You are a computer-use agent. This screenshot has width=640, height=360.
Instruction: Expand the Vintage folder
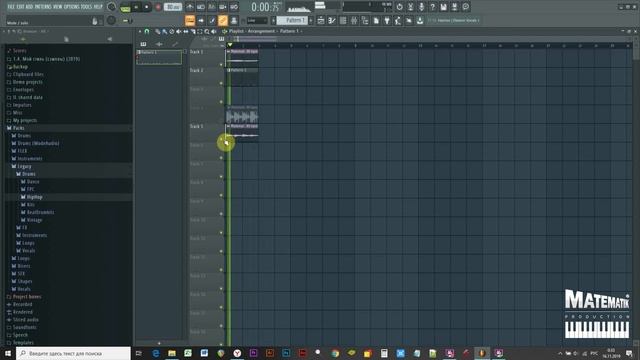pyautogui.click(x=34, y=220)
